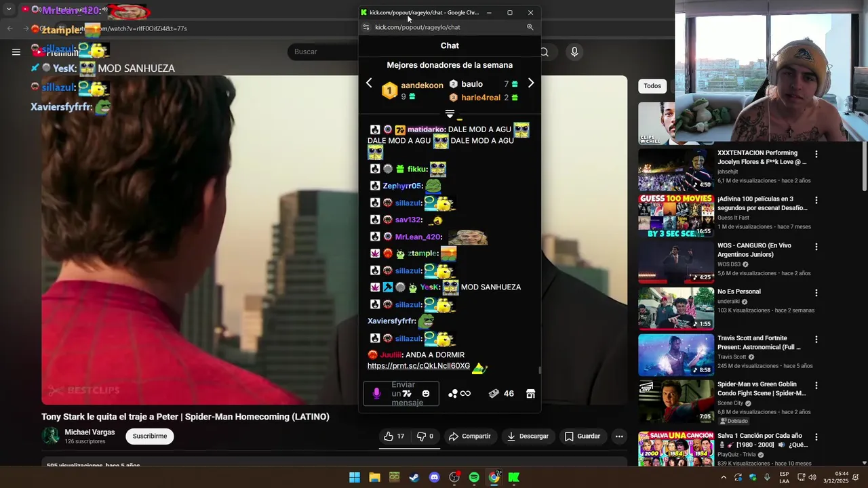Open Discord from the taskbar

click(x=434, y=477)
